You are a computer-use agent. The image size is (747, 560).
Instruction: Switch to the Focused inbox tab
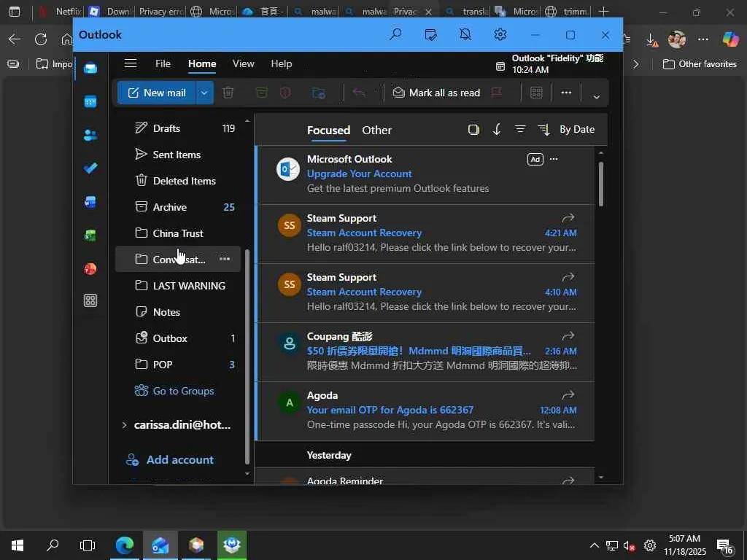[x=328, y=130]
